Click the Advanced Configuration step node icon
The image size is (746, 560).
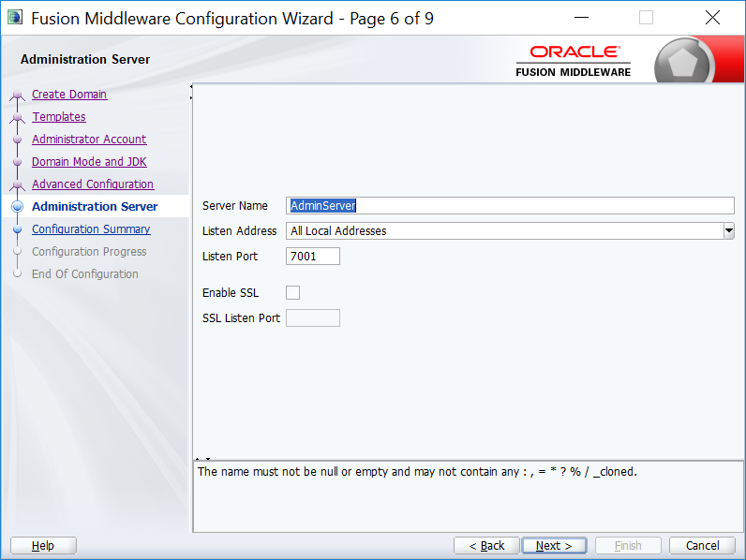tap(17, 184)
